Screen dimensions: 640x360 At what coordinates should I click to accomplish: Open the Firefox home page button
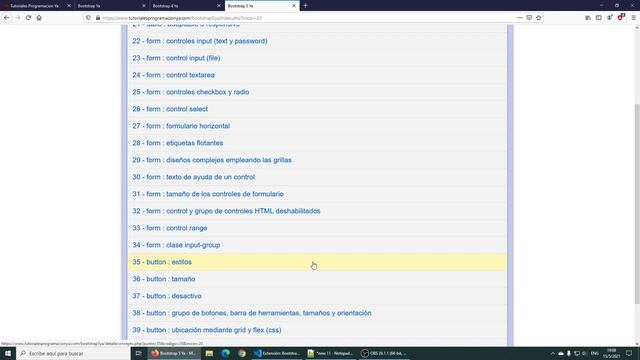pyautogui.click(x=39, y=18)
